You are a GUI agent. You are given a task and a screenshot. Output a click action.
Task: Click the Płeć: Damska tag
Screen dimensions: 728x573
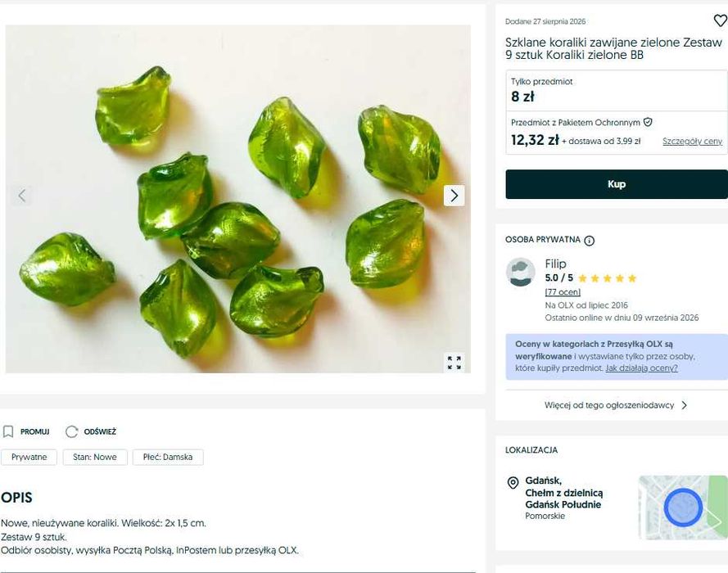pos(168,457)
